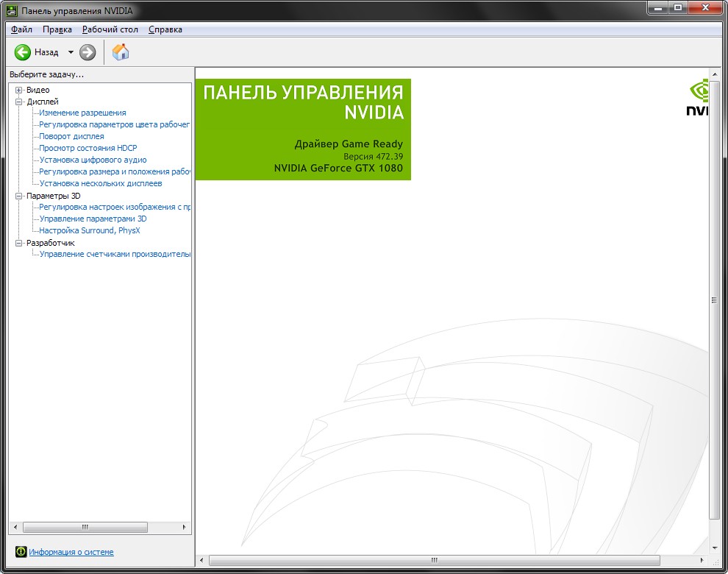Open the Справка menu
Screen dimensions: 728x574
(165, 29)
